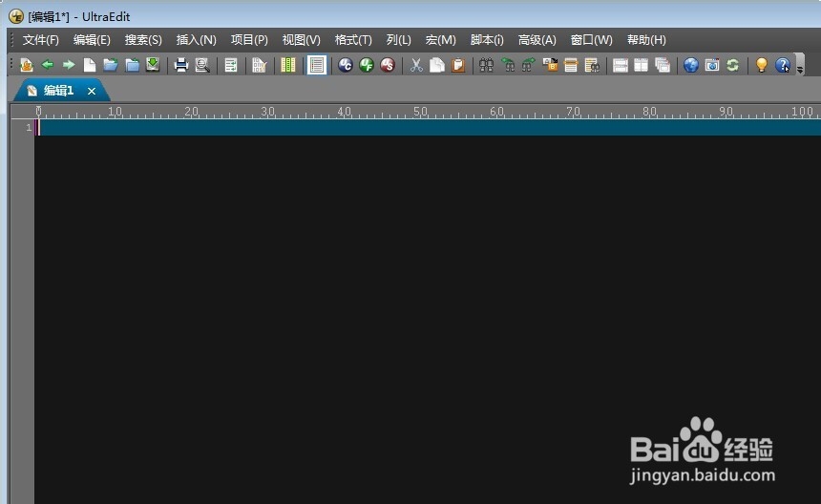Toggle the highlighted file list view icon
The height and width of the screenshot is (504, 821).
point(317,65)
